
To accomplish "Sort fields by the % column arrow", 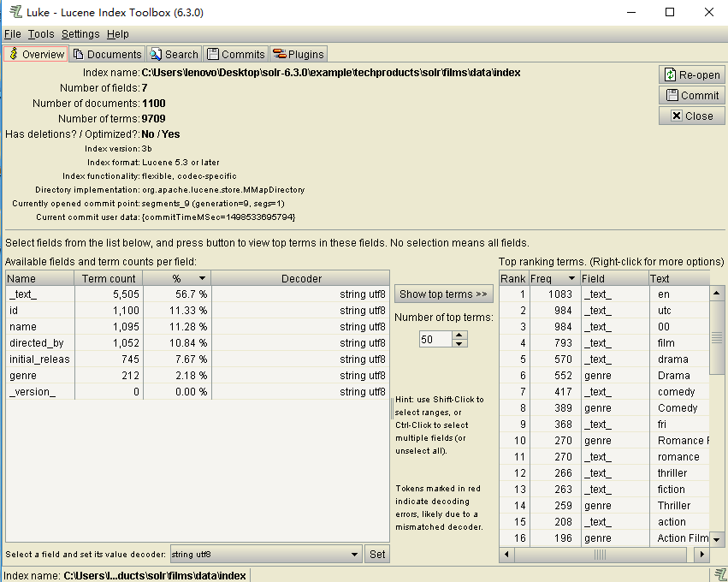I will click(202, 278).
